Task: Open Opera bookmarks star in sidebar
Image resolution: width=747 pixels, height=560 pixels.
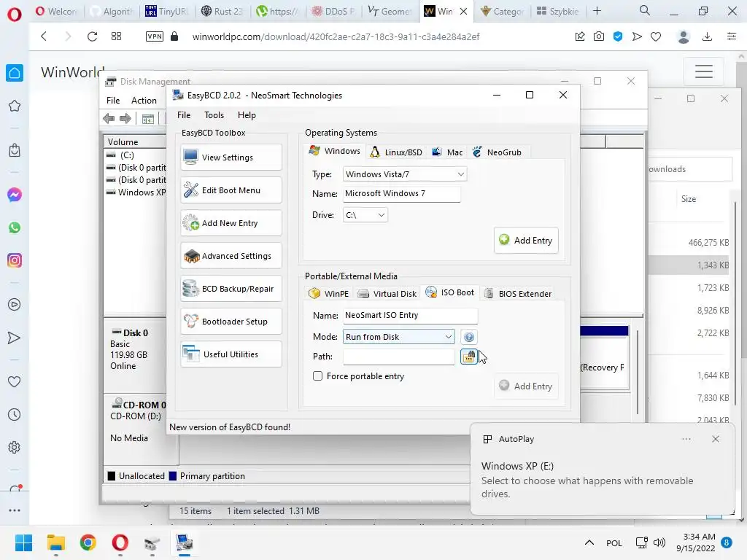Action: point(15,106)
